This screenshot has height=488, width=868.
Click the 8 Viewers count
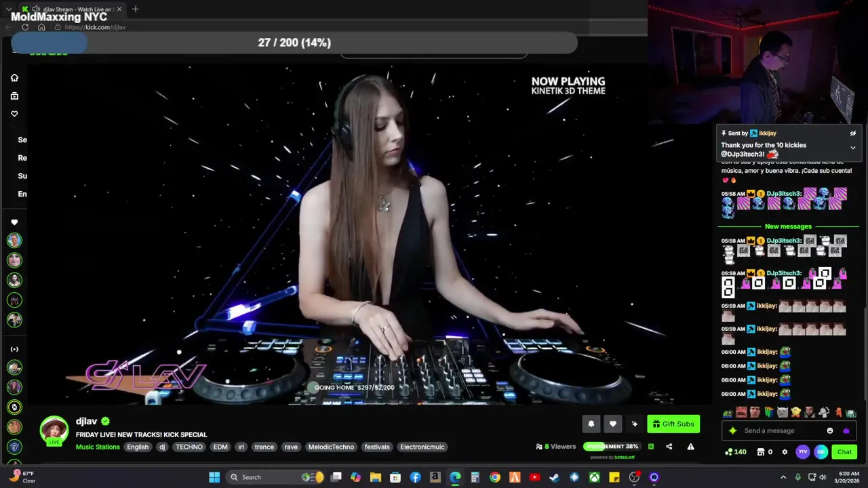[556, 447]
